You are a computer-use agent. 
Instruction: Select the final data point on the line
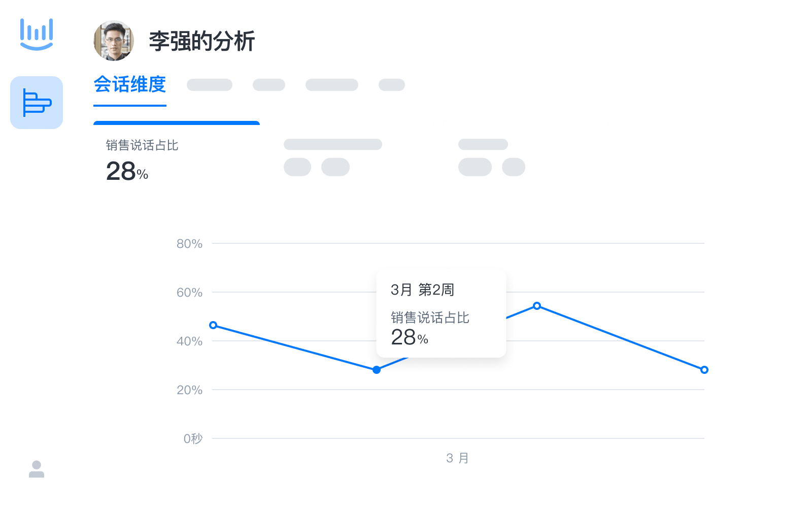click(x=704, y=370)
